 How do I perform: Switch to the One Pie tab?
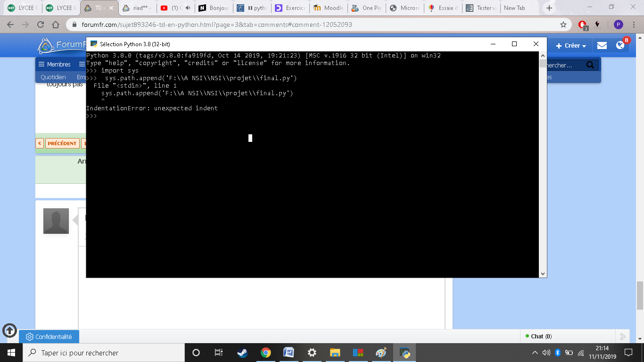coord(366,8)
